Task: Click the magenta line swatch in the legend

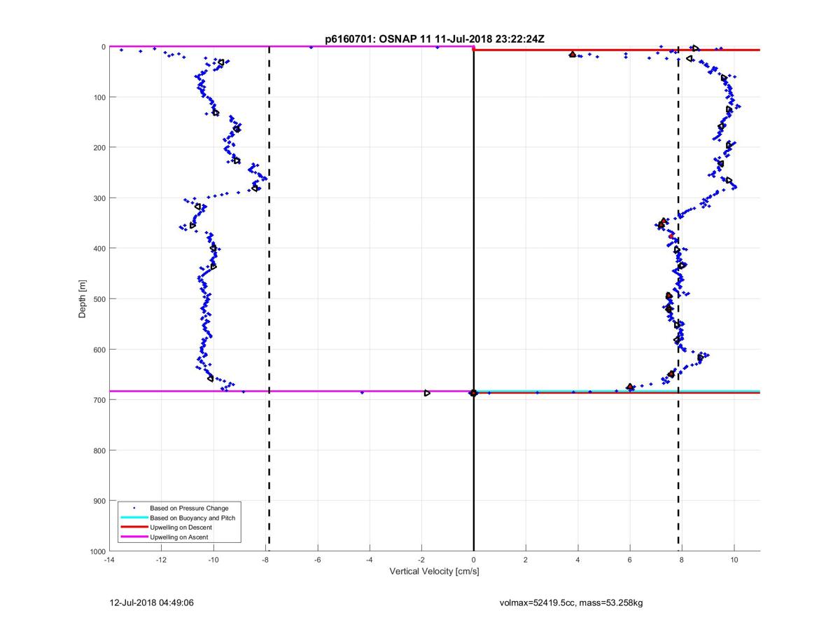Action: 134,537
